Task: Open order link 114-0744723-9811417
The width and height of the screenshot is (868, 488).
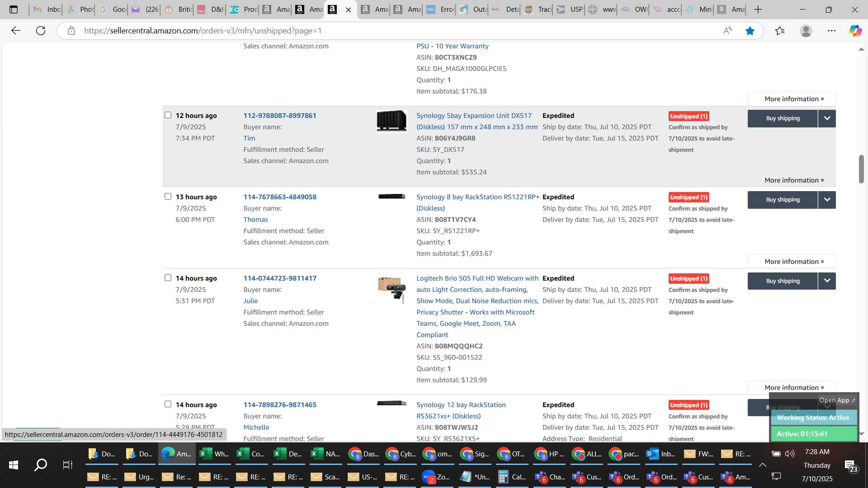Action: click(x=280, y=278)
